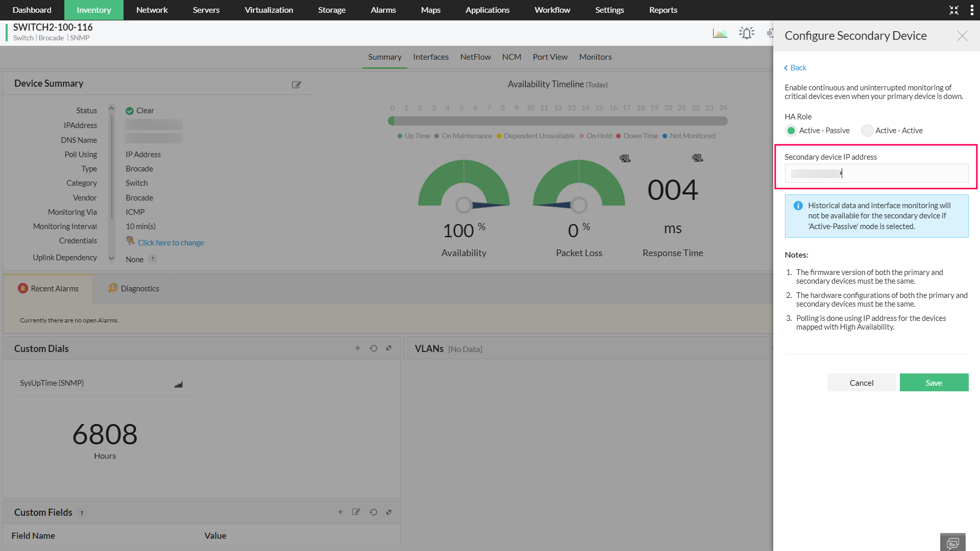Click the Save button
The height and width of the screenshot is (551, 980).
pyautogui.click(x=934, y=383)
